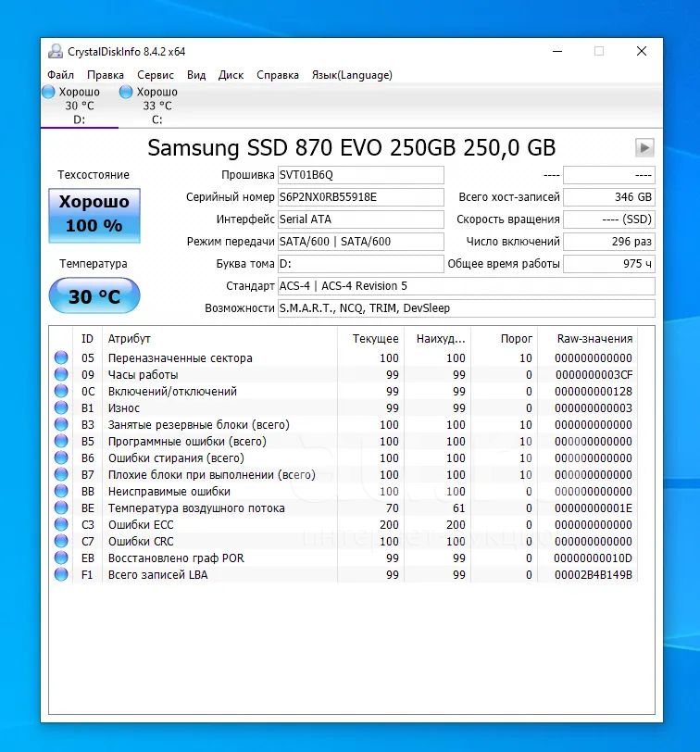700x752 pixels.
Task: Click status orb for Ошибки CRC row
Action: (61, 541)
